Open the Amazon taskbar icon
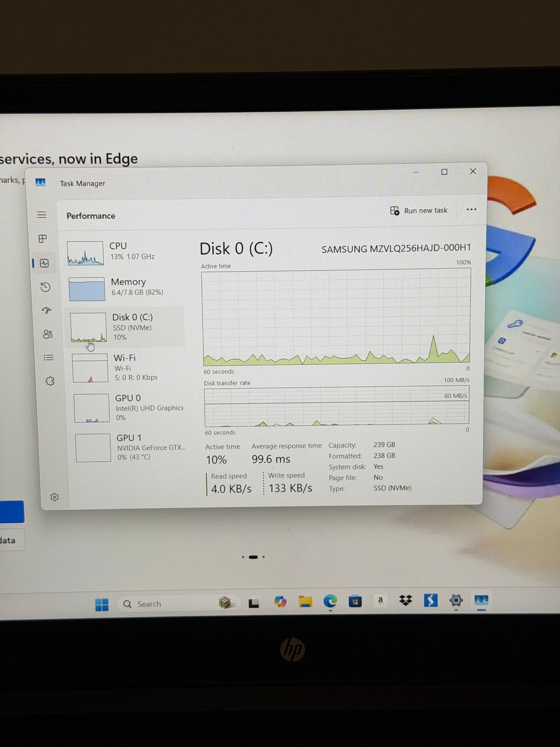560x747 pixels. coord(381,600)
